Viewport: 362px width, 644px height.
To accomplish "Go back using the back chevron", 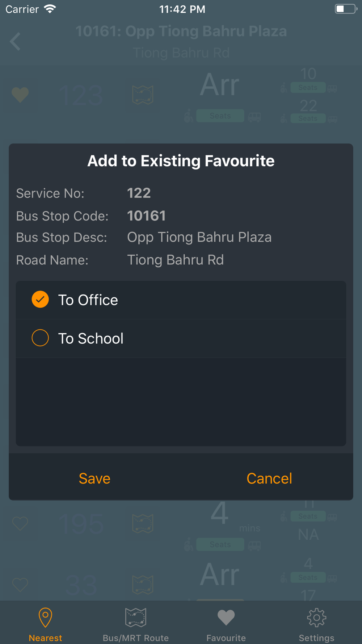I will (15, 42).
